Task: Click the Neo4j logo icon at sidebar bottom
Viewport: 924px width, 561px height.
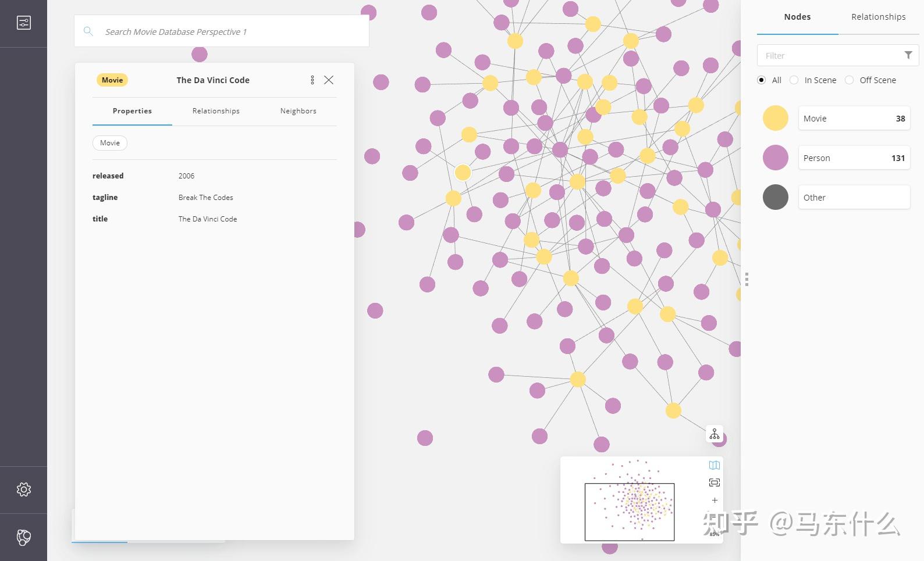Action: tap(24, 537)
